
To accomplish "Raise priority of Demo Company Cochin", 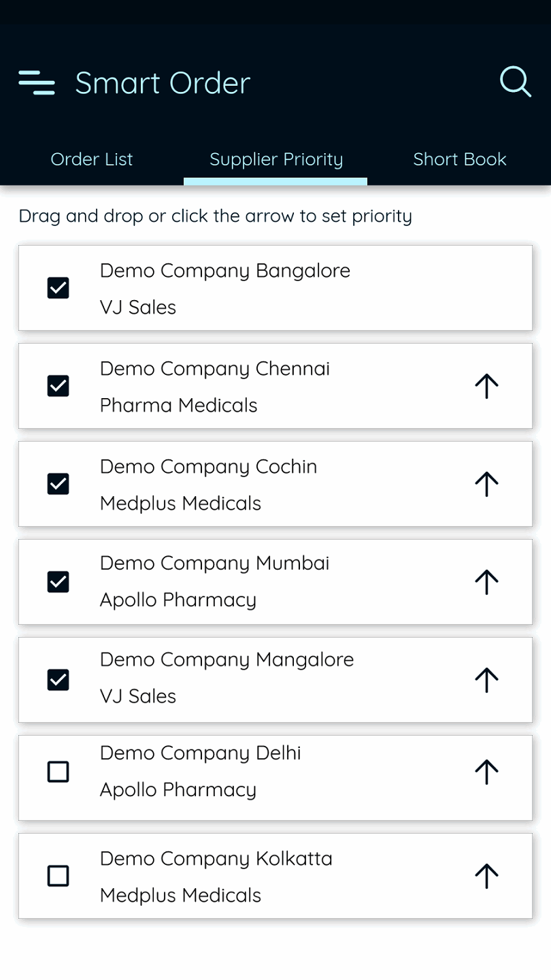I will [x=486, y=484].
